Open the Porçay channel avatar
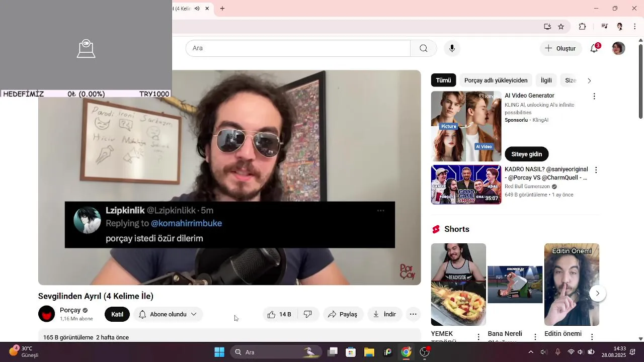Image resolution: width=644 pixels, height=362 pixels. pyautogui.click(x=47, y=314)
